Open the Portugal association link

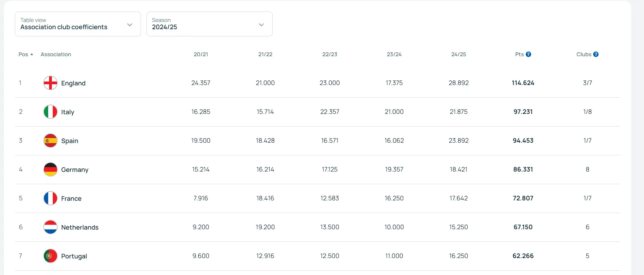coord(74,256)
